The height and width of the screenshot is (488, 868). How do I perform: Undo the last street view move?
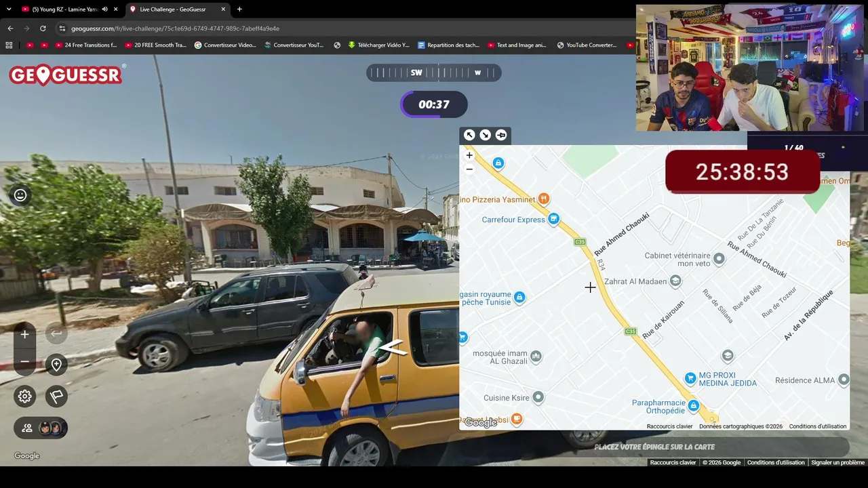[x=56, y=333]
